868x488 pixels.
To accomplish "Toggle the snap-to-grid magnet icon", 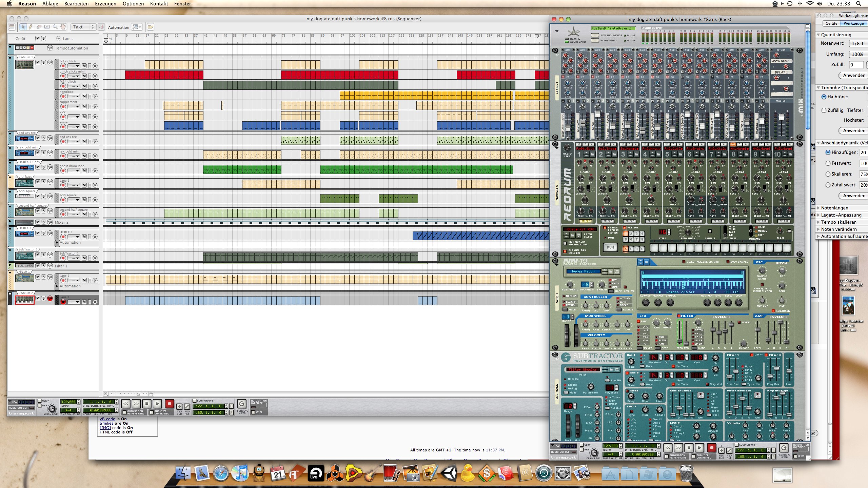I will pos(101,27).
